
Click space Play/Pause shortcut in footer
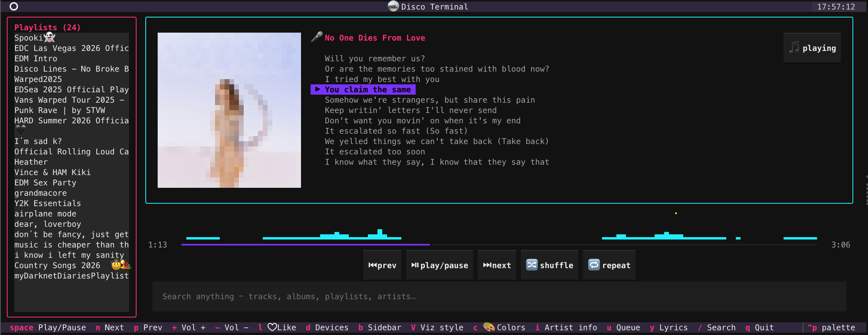coord(48,327)
